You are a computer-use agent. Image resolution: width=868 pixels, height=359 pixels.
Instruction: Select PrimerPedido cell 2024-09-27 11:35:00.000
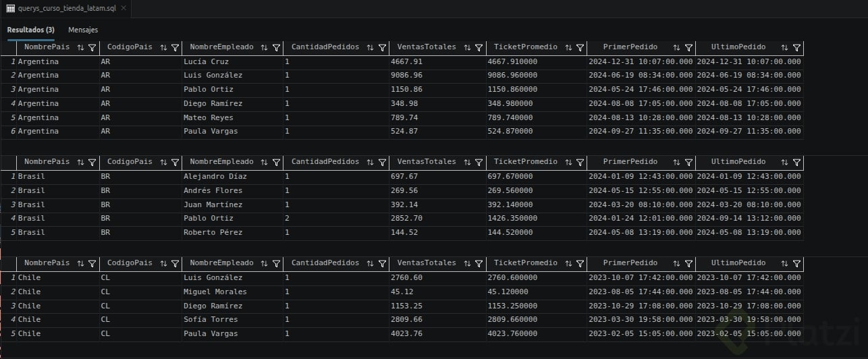(x=641, y=132)
